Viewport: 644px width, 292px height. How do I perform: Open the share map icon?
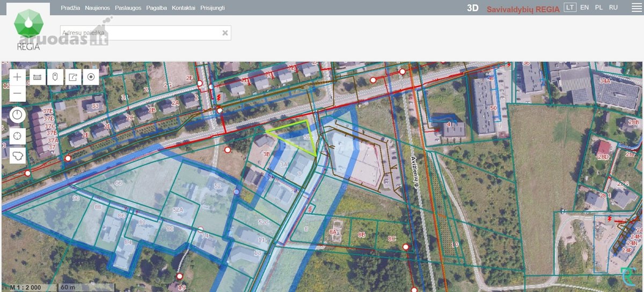pos(73,77)
